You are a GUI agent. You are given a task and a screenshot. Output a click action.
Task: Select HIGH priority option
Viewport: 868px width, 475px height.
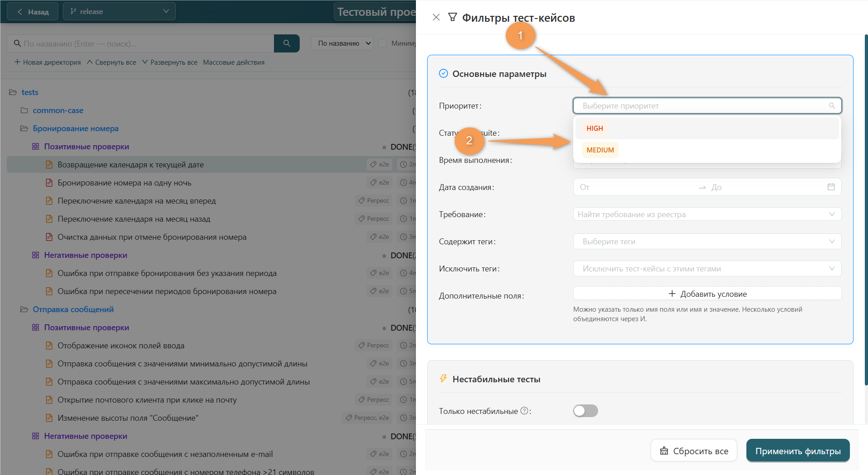point(707,128)
